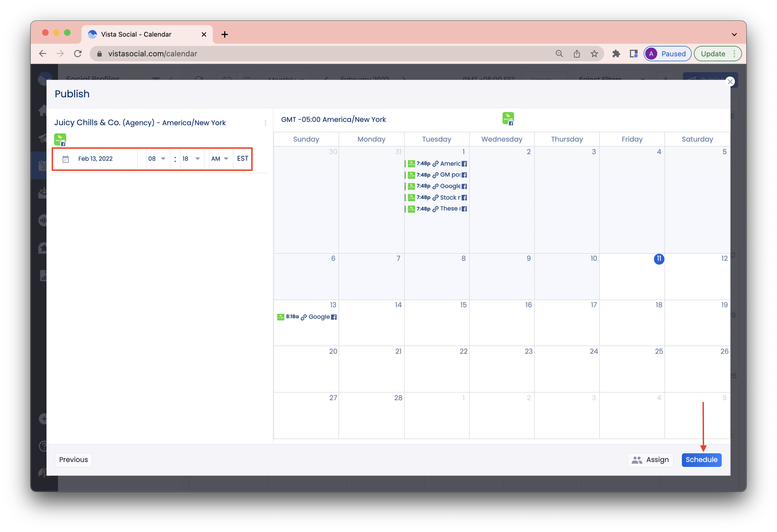Click the Juicy Chills & Co. (Agency) group title
This screenshot has width=777, height=532.
140,122
